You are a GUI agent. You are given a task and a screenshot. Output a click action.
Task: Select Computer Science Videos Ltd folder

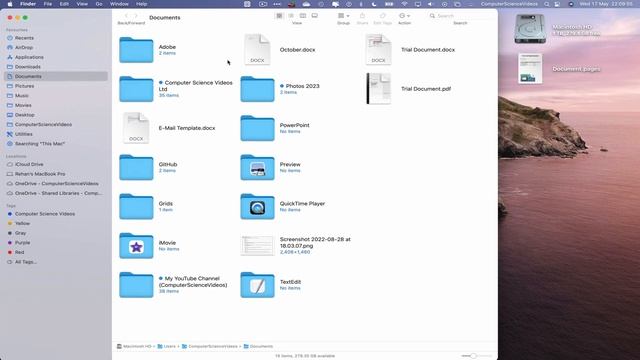click(x=136, y=89)
